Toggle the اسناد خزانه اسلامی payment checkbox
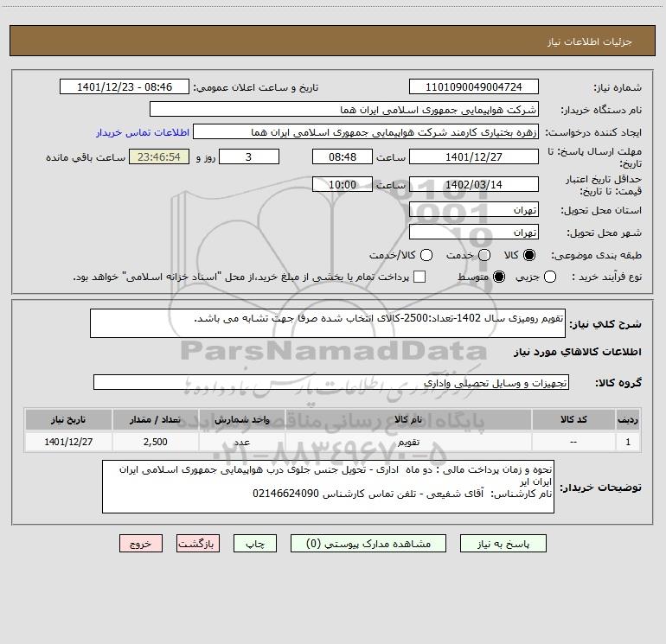This screenshot has height=644, width=666. [x=419, y=277]
